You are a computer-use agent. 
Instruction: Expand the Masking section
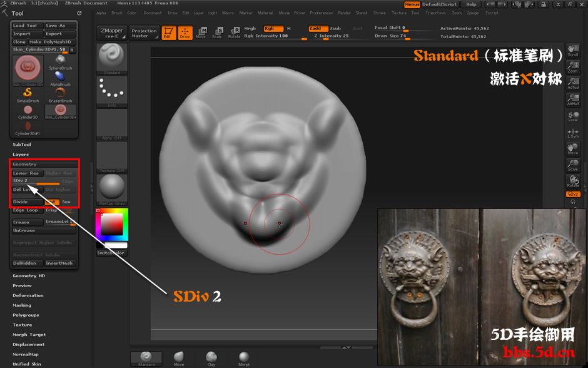(22, 305)
